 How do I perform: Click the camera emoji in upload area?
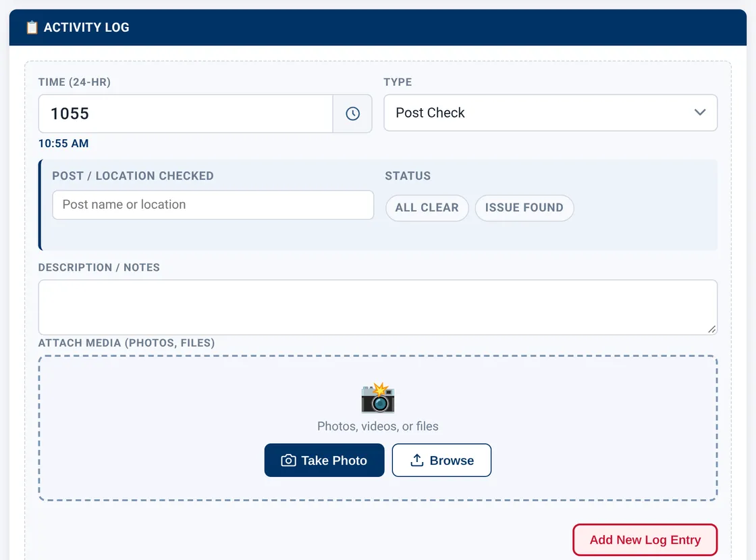click(x=378, y=398)
